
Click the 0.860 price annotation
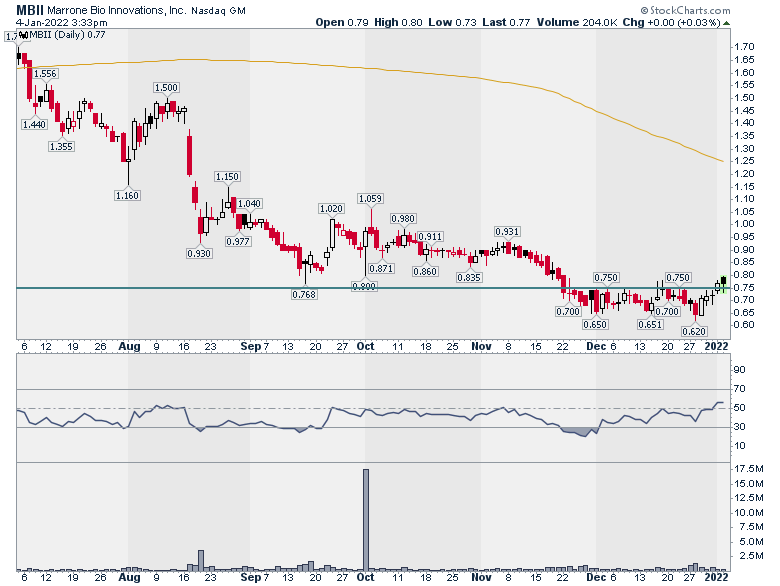(425, 271)
